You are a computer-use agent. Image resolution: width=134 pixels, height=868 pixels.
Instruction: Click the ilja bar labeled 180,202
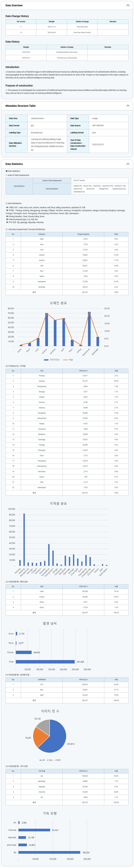point(49,852)
